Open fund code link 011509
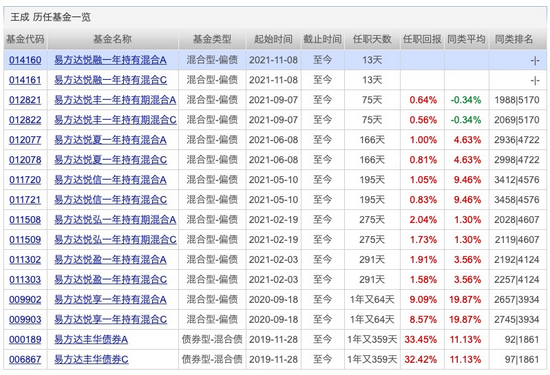Image resolution: width=550 pixels, height=375 pixels. pyautogui.click(x=25, y=240)
